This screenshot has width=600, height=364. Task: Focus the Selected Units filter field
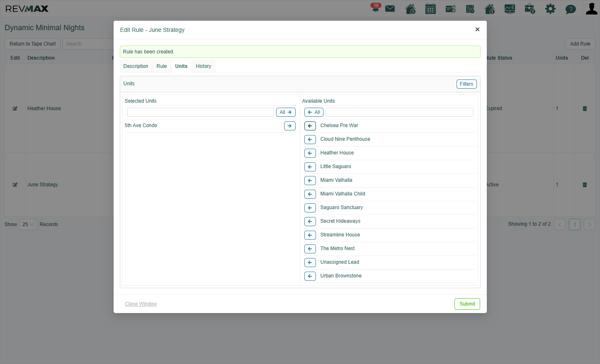tap(200, 112)
